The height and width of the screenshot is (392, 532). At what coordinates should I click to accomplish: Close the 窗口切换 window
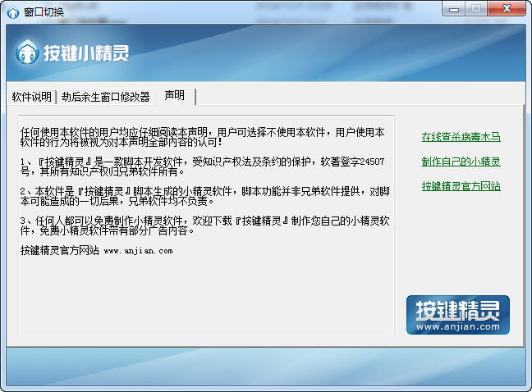click(507, 9)
